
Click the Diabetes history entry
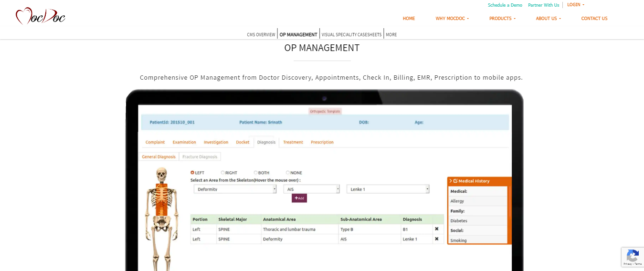(x=459, y=221)
